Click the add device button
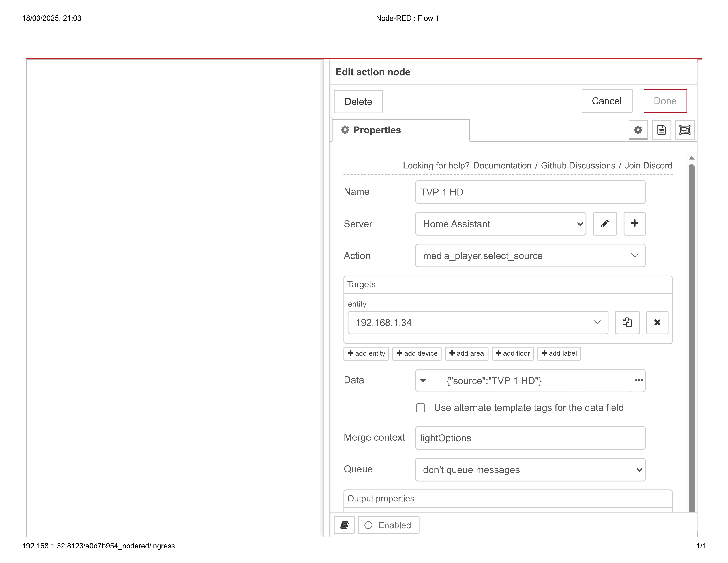 (x=417, y=353)
